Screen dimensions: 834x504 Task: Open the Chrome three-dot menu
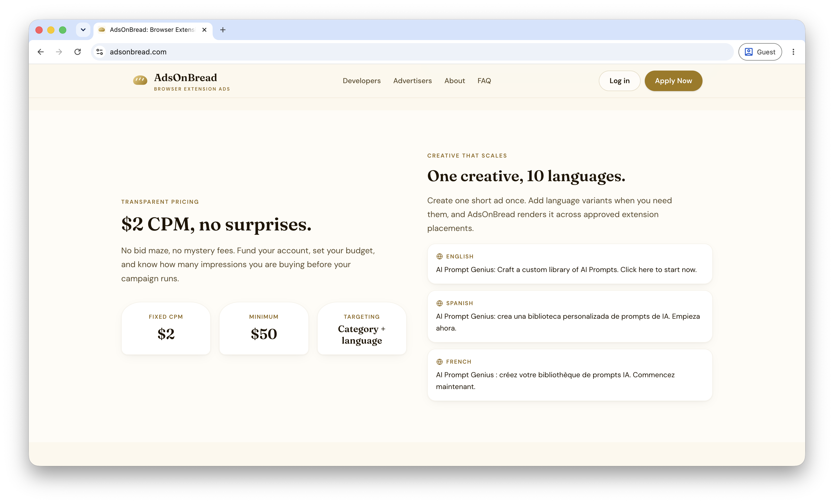pos(793,52)
